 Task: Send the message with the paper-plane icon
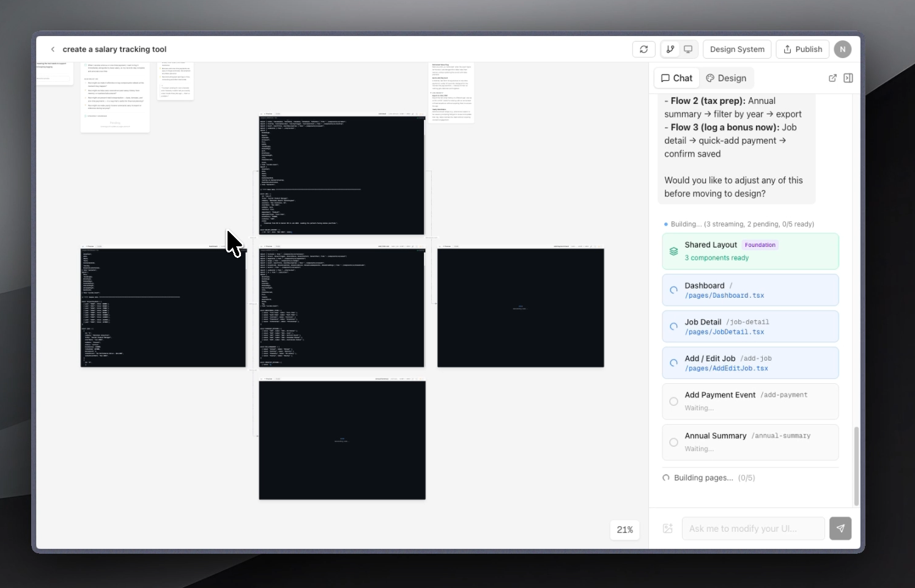coord(840,528)
